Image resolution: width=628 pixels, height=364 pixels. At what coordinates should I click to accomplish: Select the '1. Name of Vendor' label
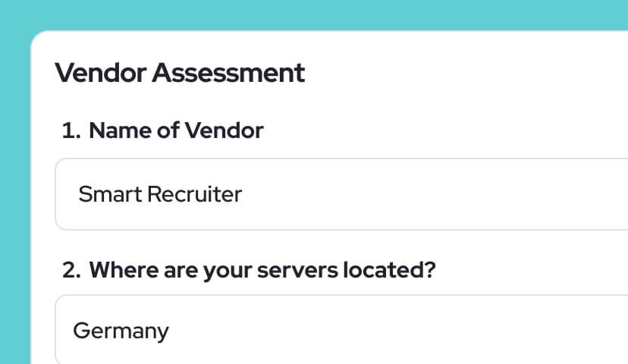pyautogui.click(x=162, y=130)
